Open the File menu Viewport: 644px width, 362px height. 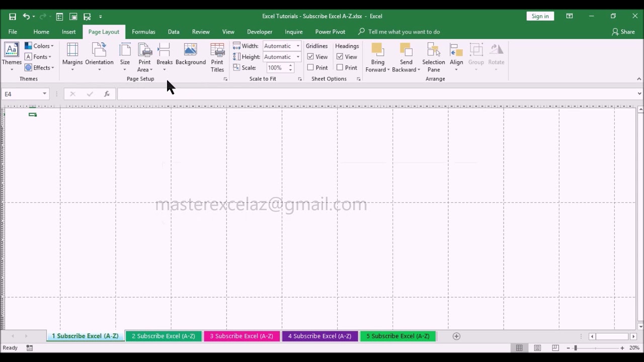(13, 32)
